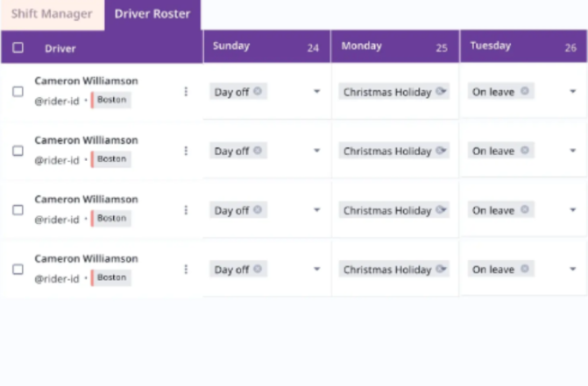The height and width of the screenshot is (386, 588).
Task: Remove the first row's Sunday Day off tag
Action: point(258,91)
